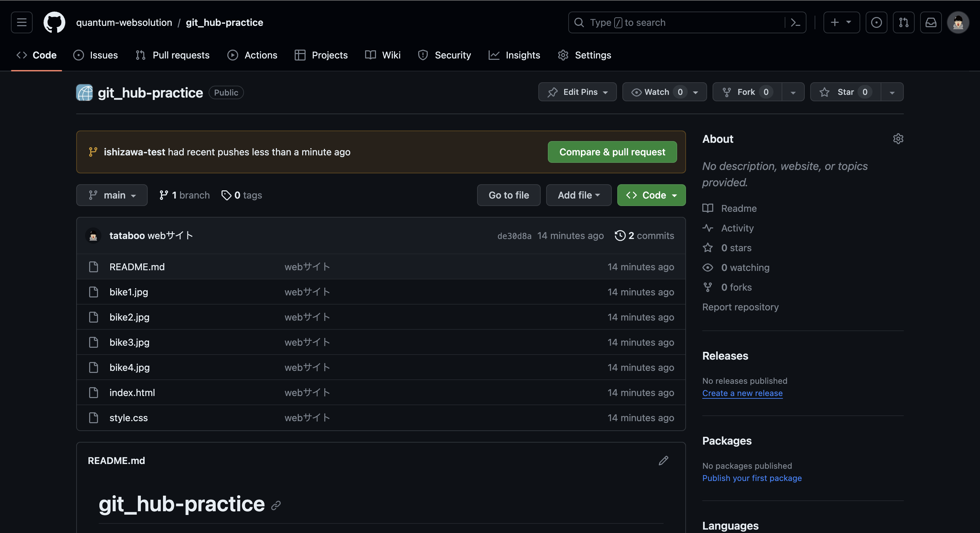Viewport: 980px width, 533px height.
Task: Edit README with the pencil icon
Action: [663, 460]
